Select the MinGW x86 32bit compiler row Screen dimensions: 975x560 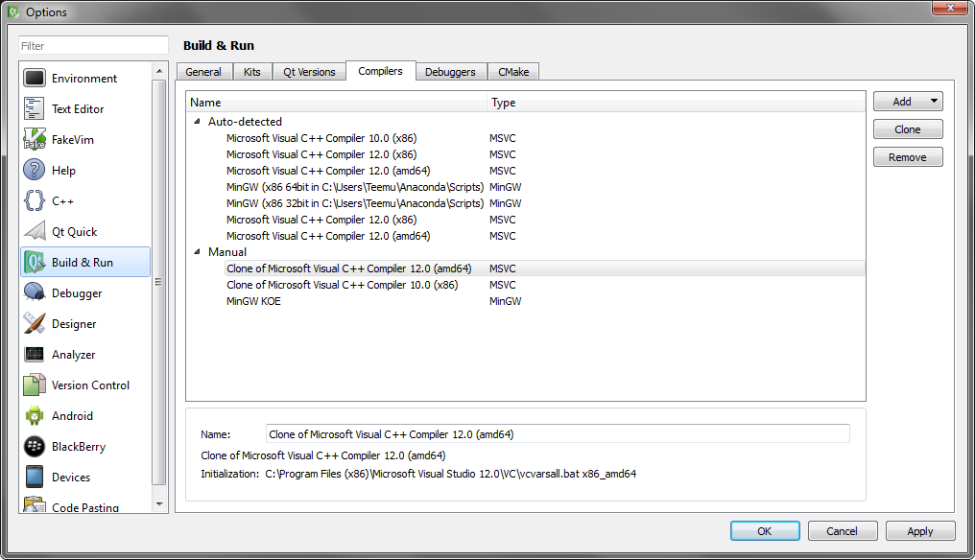(355, 203)
